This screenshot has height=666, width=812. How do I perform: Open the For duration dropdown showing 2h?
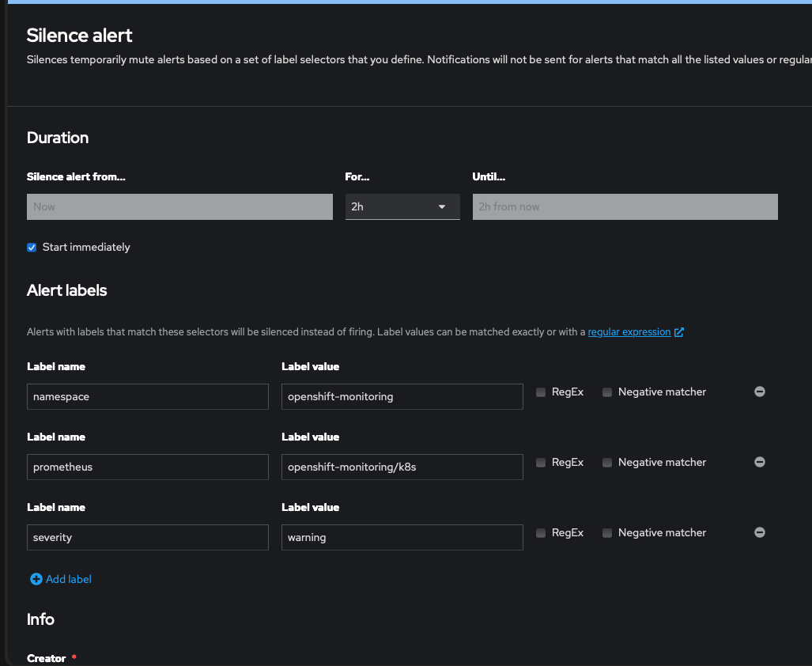tap(402, 206)
